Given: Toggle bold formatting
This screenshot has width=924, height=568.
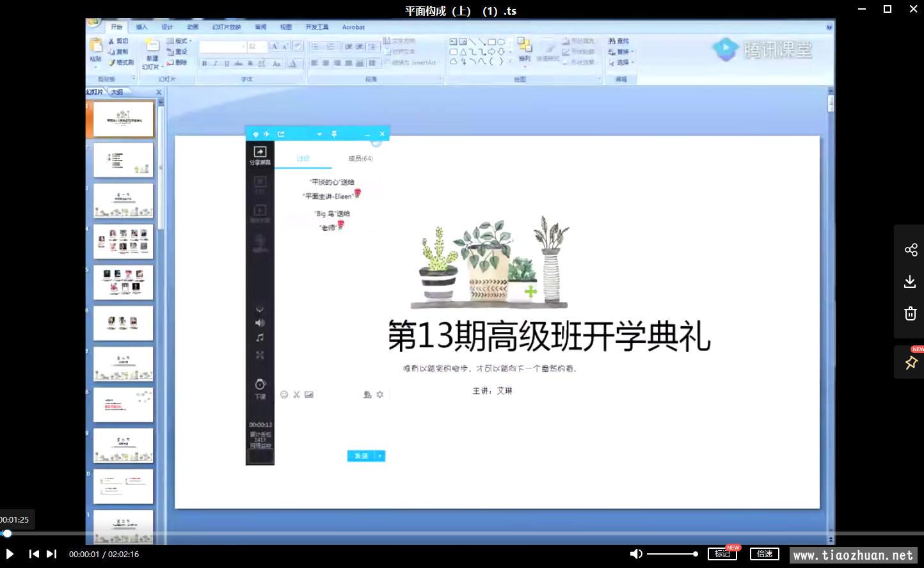Looking at the screenshot, I should pyautogui.click(x=204, y=63).
